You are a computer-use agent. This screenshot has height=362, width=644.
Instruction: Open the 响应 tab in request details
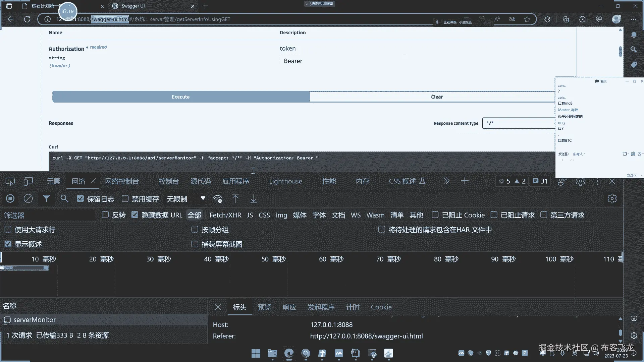point(289,307)
